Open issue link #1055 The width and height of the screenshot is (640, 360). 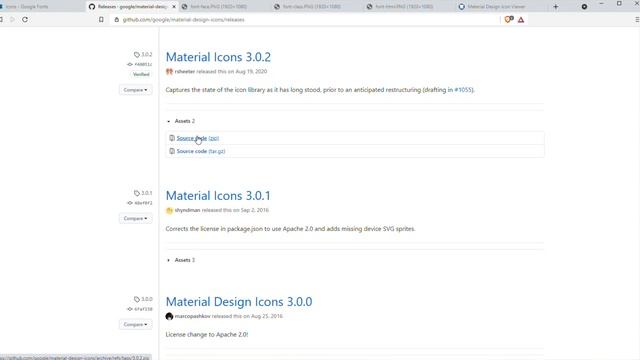pyautogui.click(x=463, y=90)
